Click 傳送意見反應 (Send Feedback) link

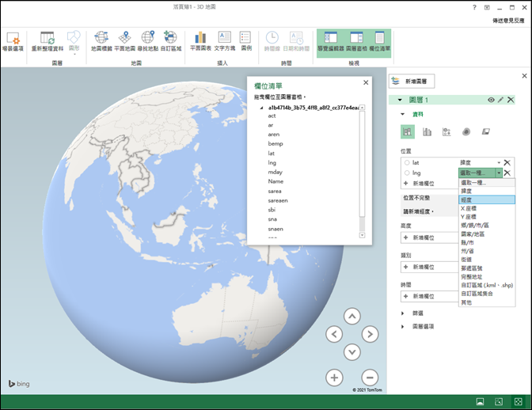pos(508,21)
